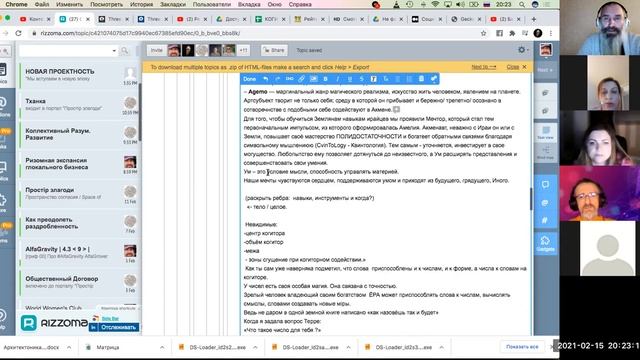This screenshot has height=360, width=640.
Task: Switch to Mind map view mode
Action: click(546, 153)
